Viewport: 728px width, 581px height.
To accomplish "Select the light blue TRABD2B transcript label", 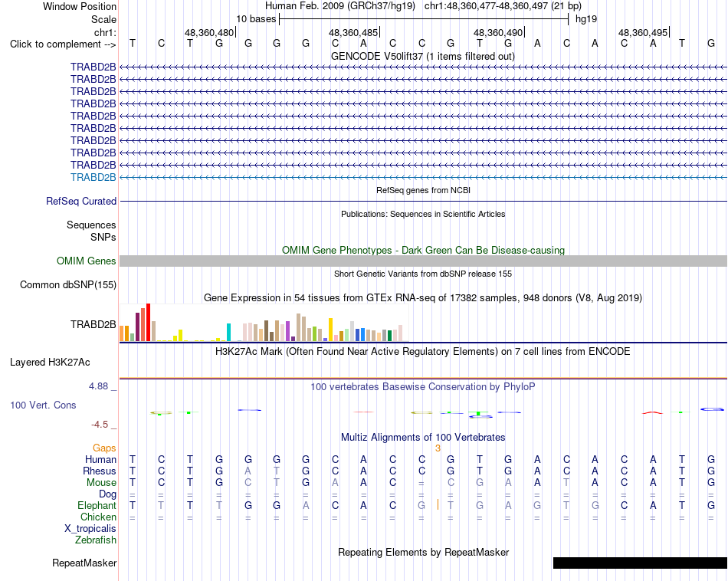I will 93,177.
